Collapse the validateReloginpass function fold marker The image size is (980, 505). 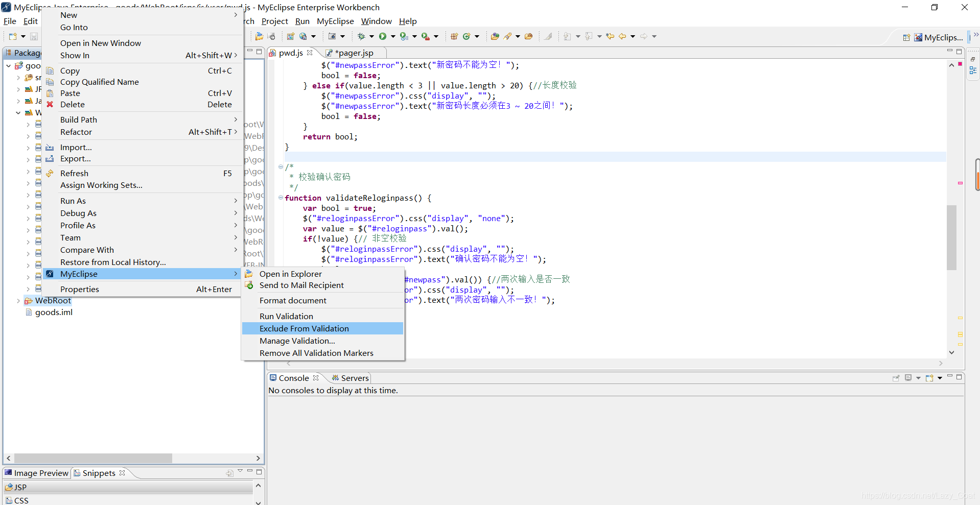click(281, 198)
